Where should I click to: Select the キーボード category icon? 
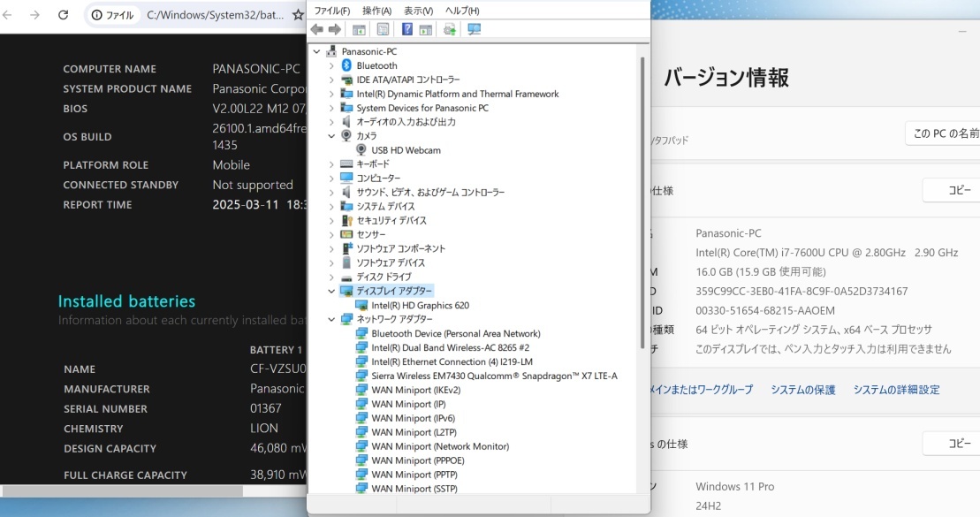point(346,163)
